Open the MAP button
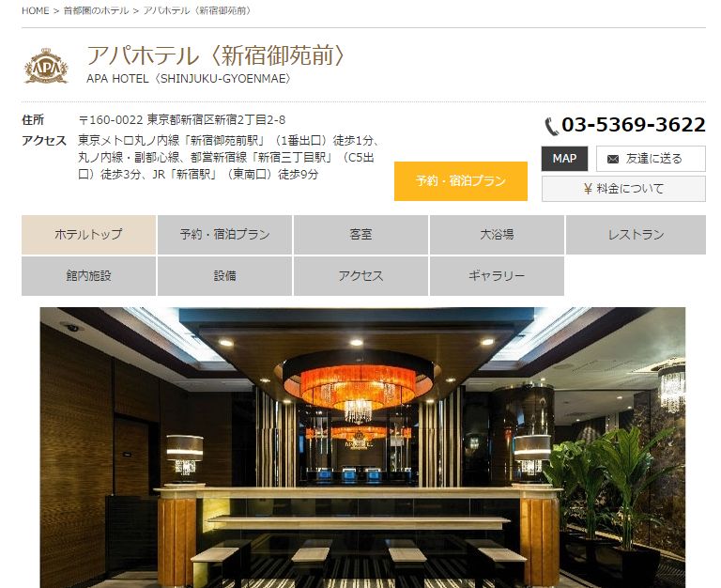 [564, 159]
